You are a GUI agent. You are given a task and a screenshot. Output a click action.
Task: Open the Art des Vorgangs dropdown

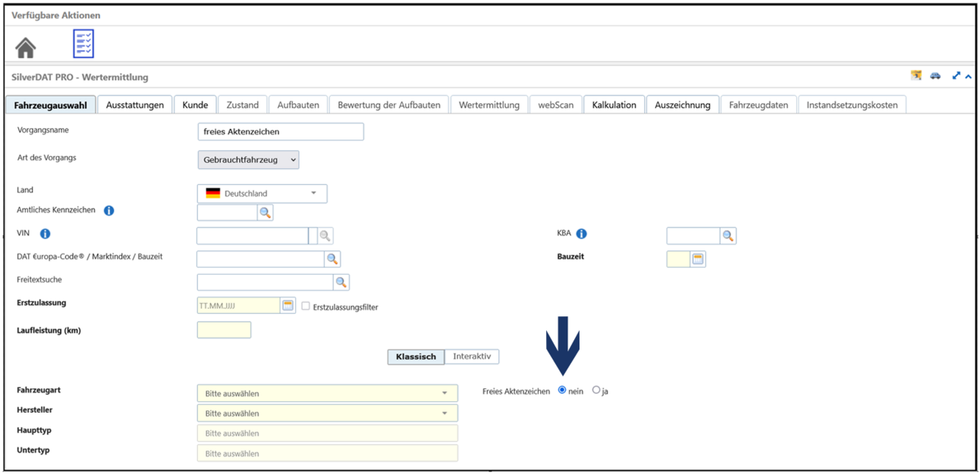click(x=248, y=160)
